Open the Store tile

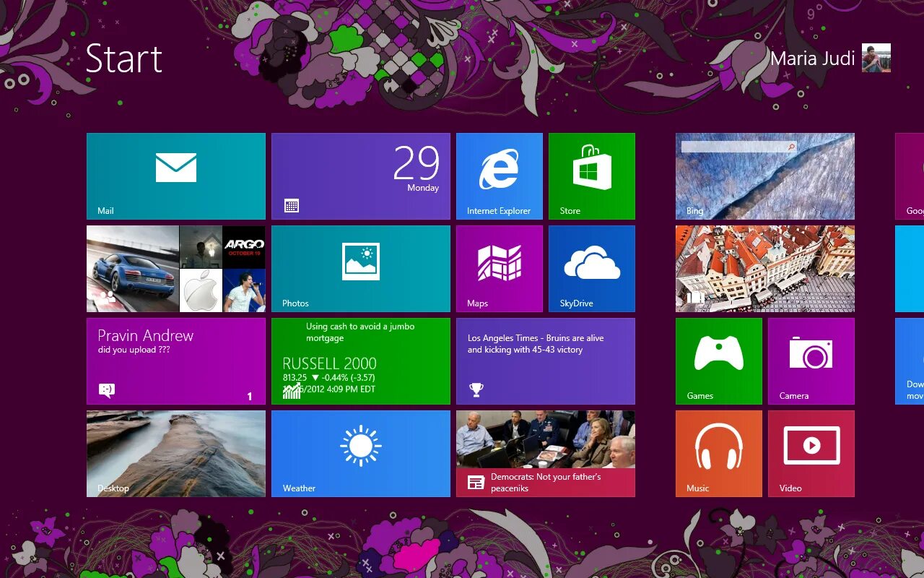592,176
